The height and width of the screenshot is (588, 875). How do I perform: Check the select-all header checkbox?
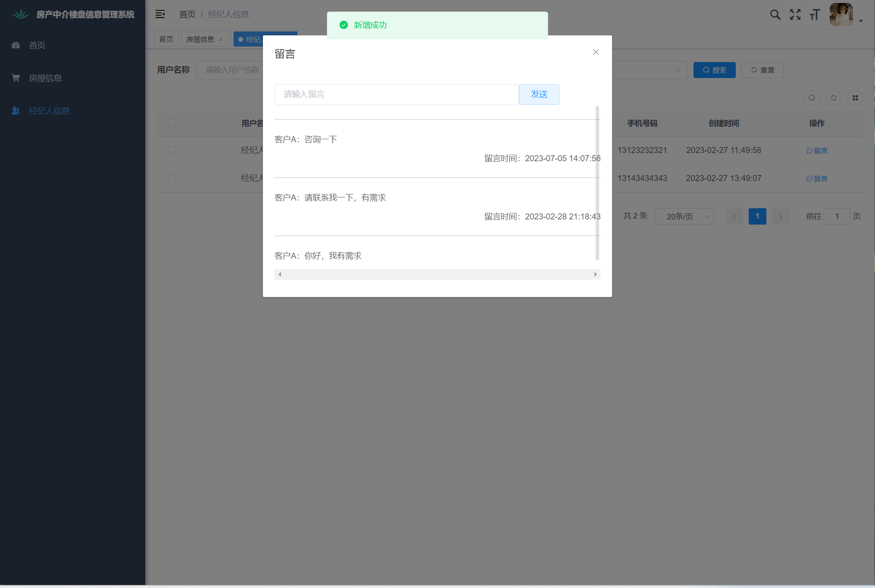[172, 123]
